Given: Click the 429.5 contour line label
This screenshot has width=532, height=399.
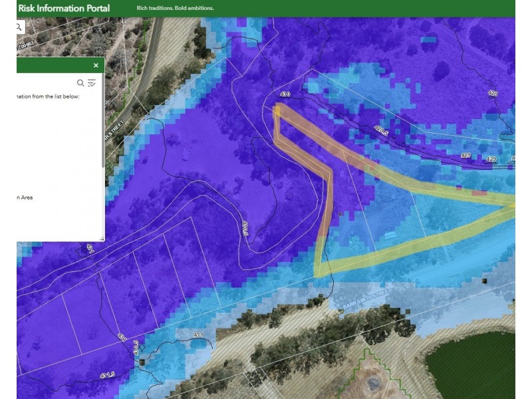Looking at the screenshot, I should [381, 130].
